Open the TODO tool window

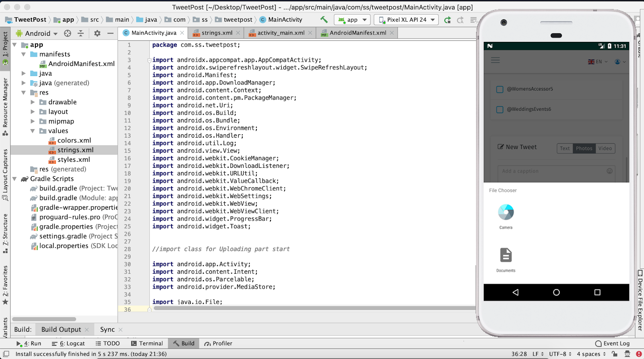[107, 344]
